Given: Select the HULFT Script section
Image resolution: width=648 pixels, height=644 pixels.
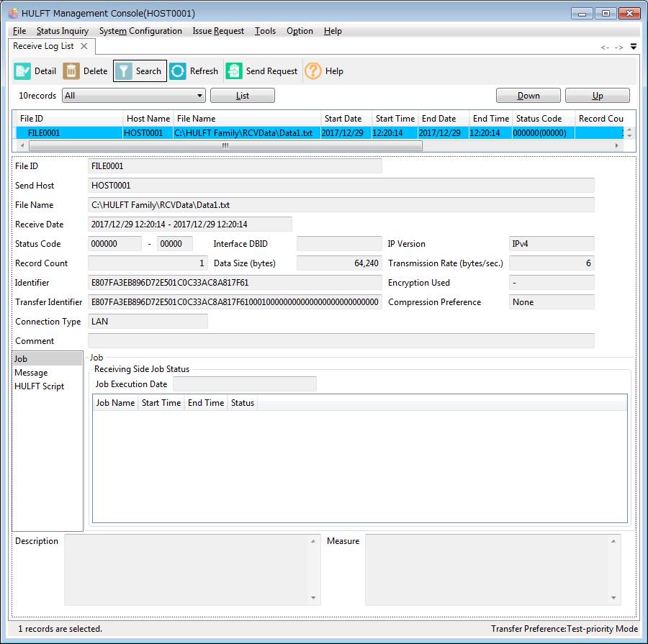Looking at the screenshot, I should (48, 386).
